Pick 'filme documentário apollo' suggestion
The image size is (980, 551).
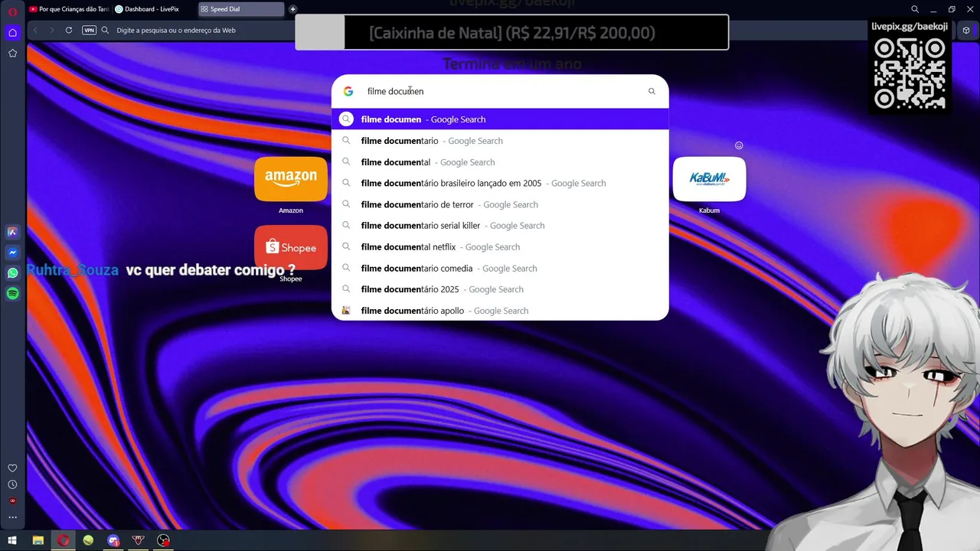500,311
